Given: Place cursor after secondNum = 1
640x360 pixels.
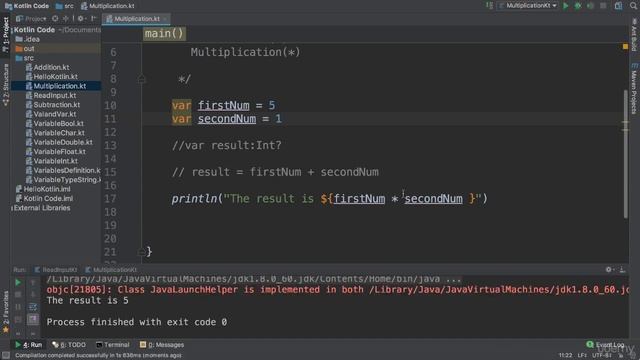Looking at the screenshot, I should 282,119.
